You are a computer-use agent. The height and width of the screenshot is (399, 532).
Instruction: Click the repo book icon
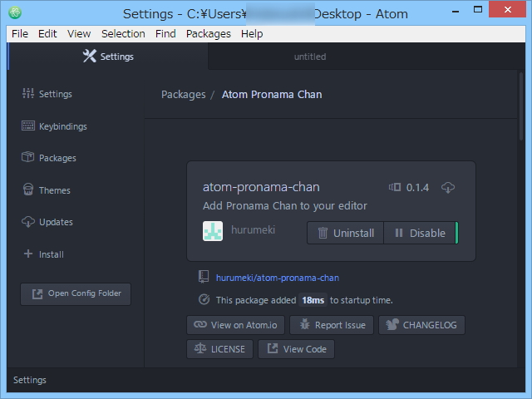203,277
